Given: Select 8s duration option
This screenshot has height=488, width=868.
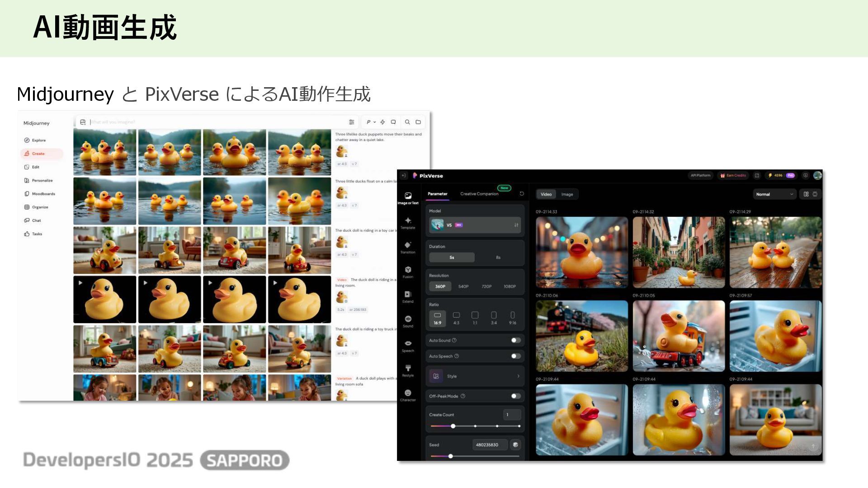Looking at the screenshot, I should (x=498, y=258).
